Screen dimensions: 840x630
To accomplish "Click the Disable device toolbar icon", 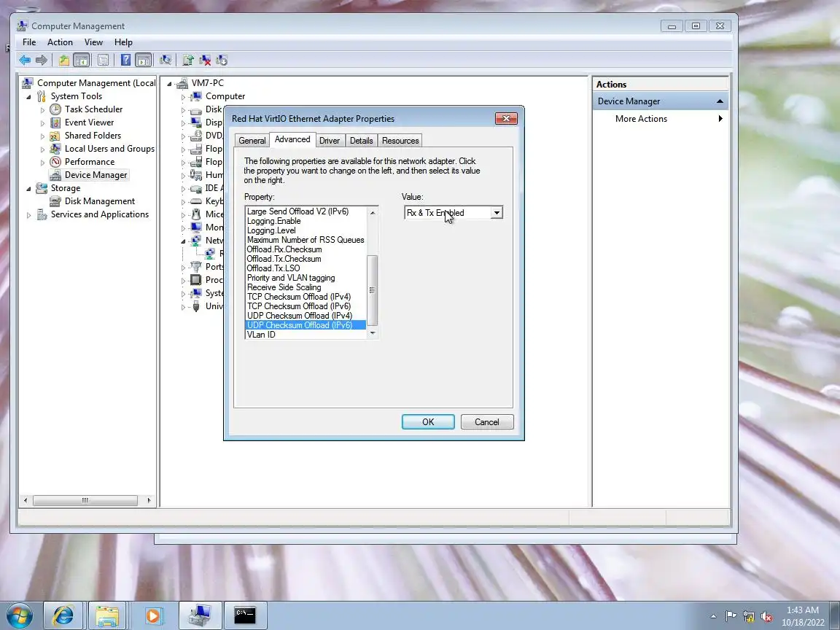I will [x=221, y=60].
